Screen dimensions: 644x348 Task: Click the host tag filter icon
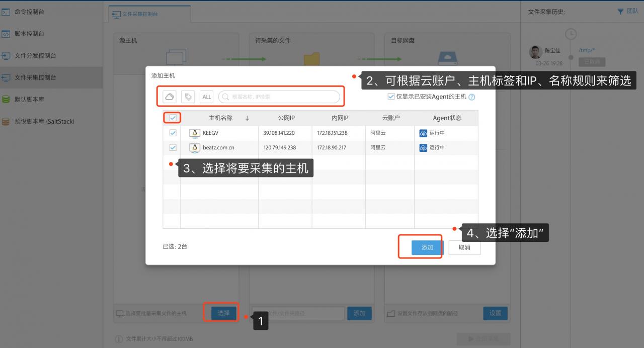[x=188, y=97]
